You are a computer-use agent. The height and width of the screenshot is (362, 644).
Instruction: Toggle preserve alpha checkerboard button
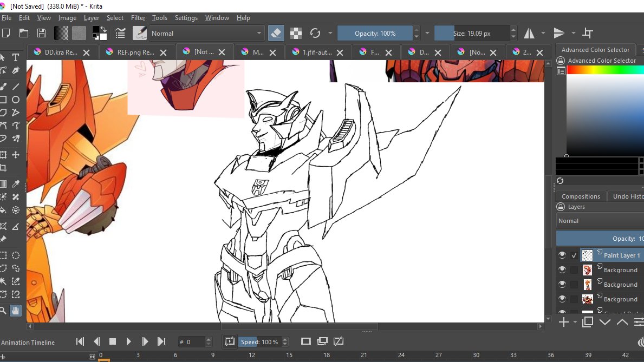(x=296, y=33)
